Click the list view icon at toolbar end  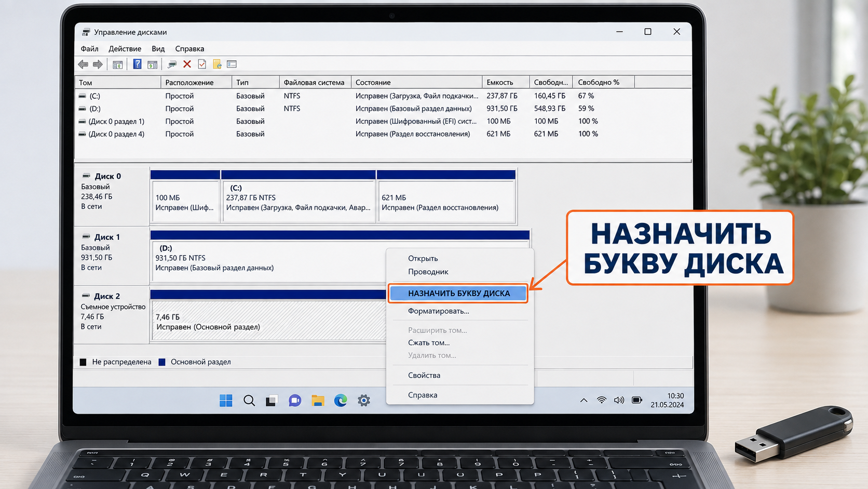[232, 64]
